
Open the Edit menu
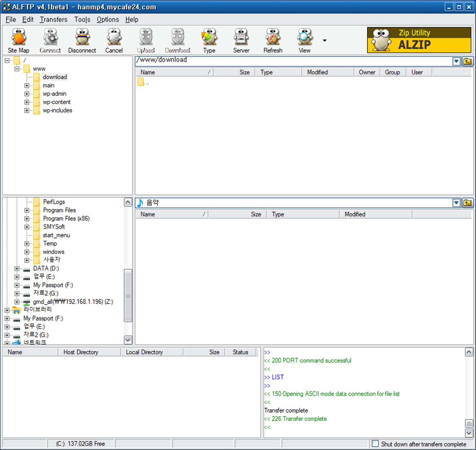(x=28, y=19)
